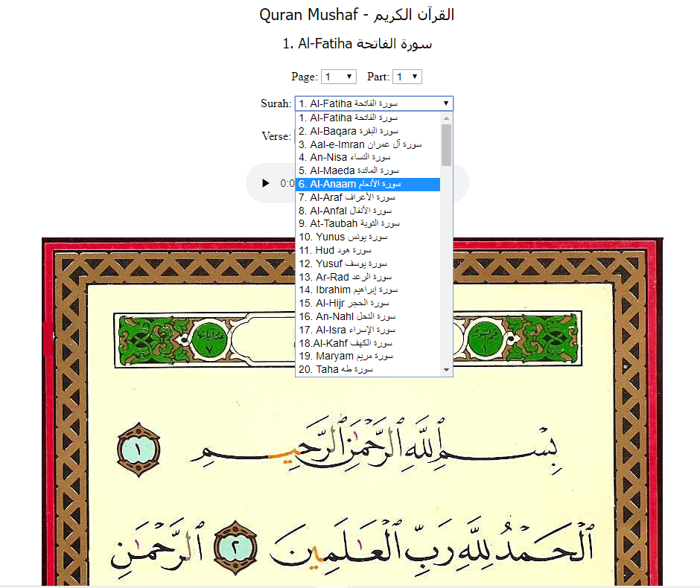Image resolution: width=700 pixels, height=588 pixels.
Task: Click the left green circle ornament in header
Action: [x=209, y=340]
